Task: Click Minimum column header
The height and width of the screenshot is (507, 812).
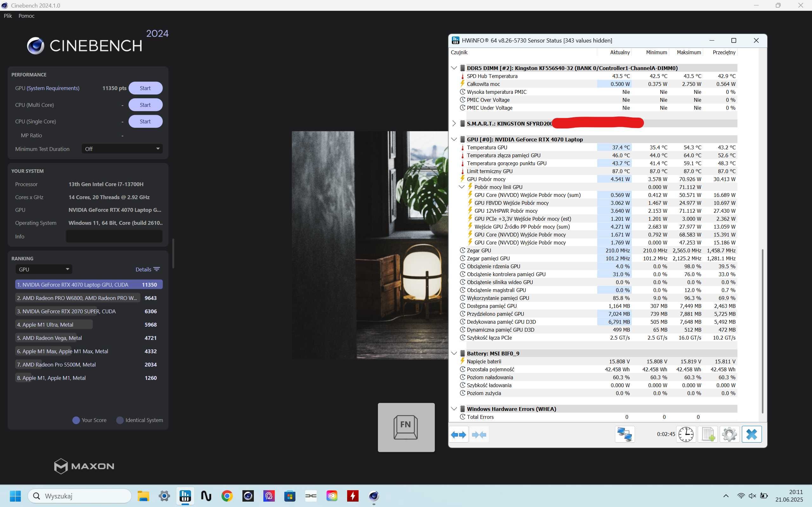Action: click(x=651, y=52)
